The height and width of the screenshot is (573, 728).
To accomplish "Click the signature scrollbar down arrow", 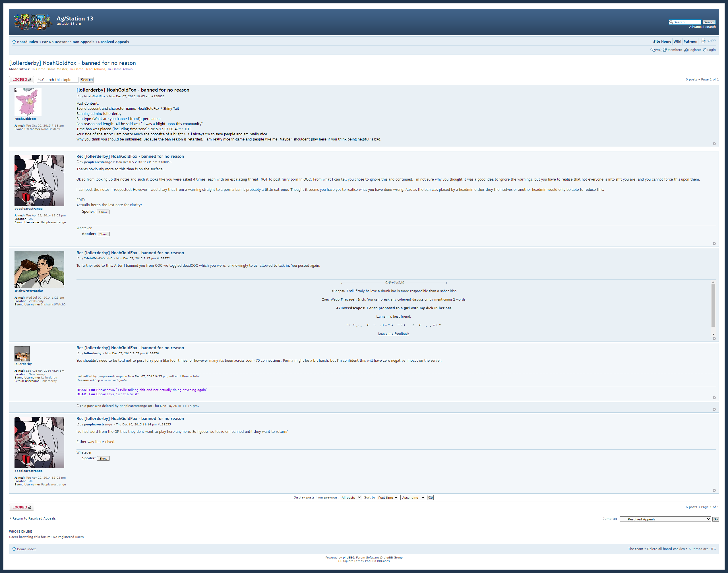I will click(713, 334).
